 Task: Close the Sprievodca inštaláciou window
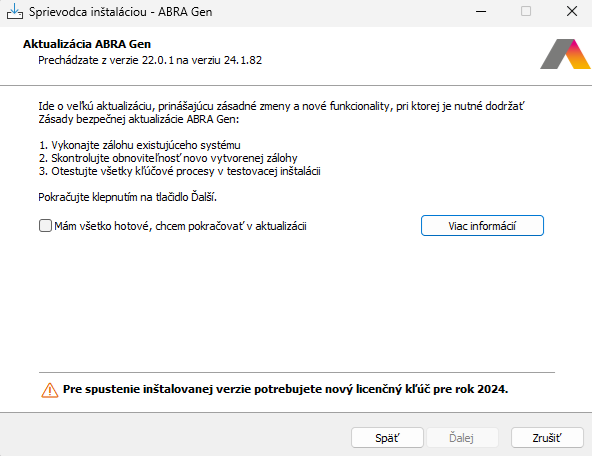point(572,11)
